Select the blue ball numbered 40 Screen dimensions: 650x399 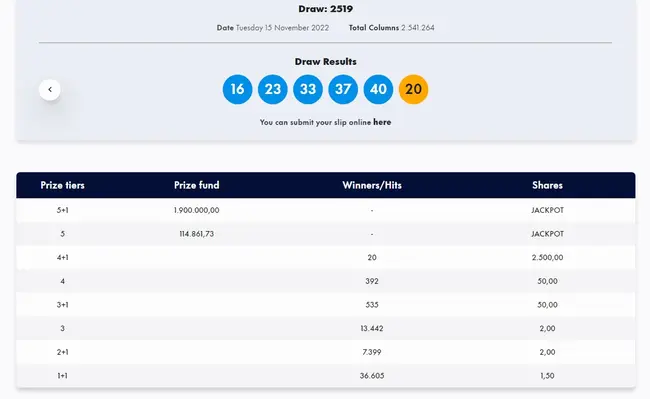click(x=378, y=89)
